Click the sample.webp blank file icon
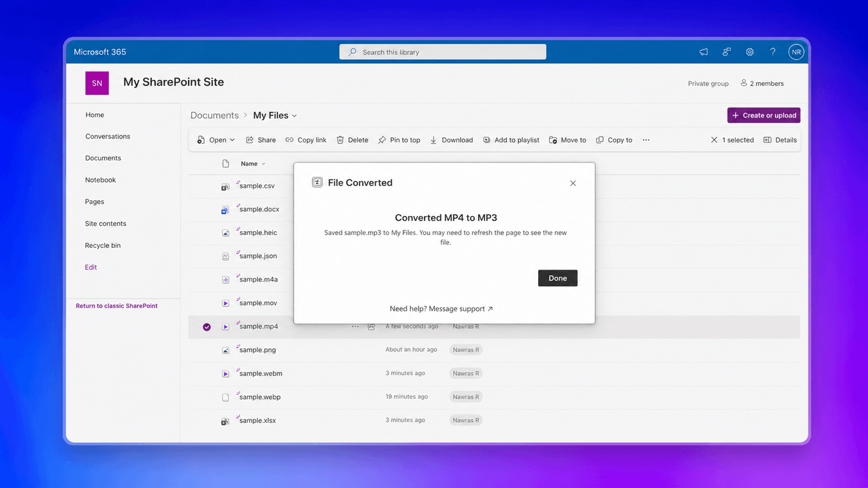868x488 pixels. [x=225, y=397]
